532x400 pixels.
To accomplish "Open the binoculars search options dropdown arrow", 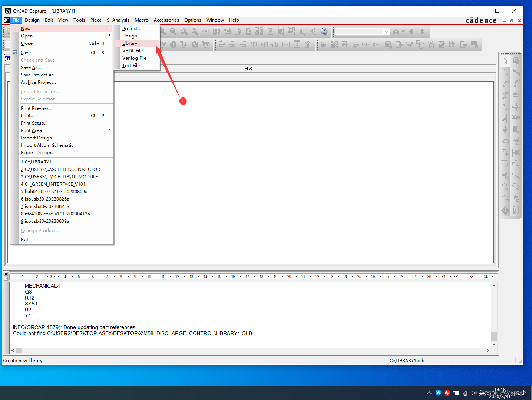I will [x=403, y=32].
